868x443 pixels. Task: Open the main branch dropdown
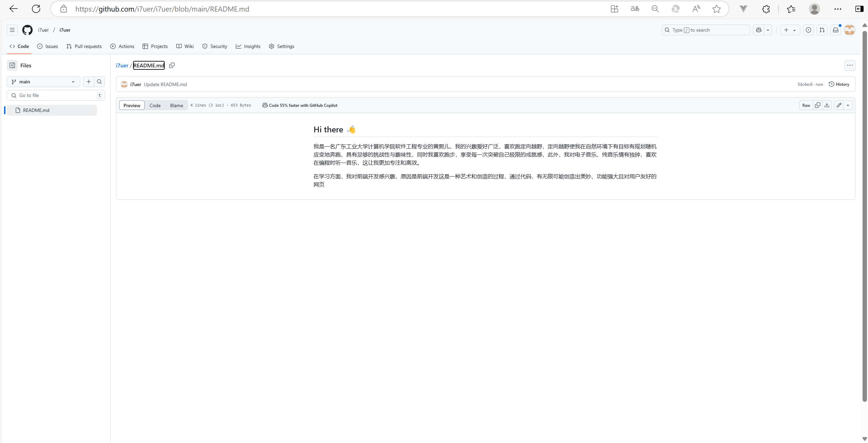click(43, 82)
